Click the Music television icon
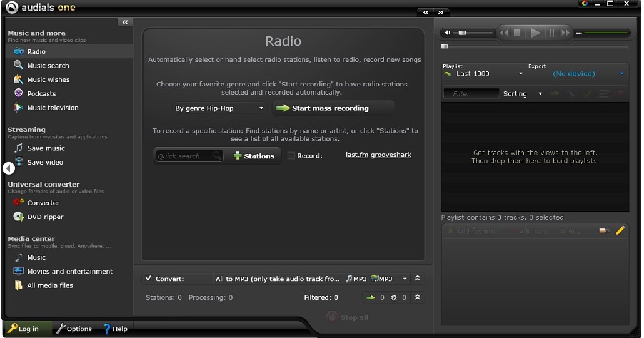644x338 pixels. [18, 107]
